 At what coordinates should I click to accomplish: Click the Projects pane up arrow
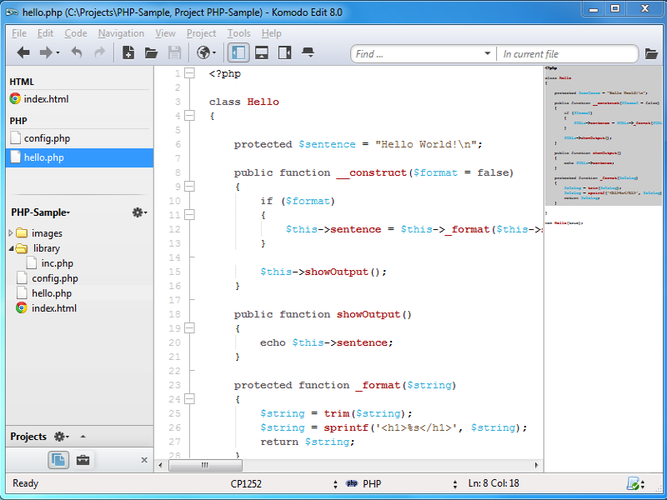[83, 437]
